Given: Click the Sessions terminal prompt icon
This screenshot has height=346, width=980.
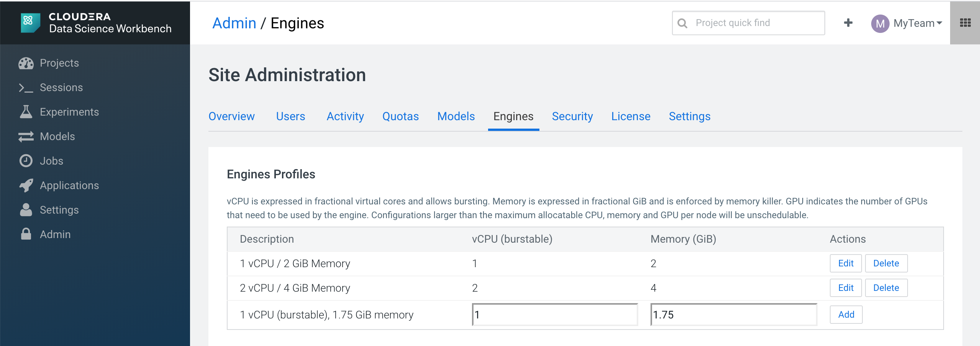Looking at the screenshot, I should pyautogui.click(x=26, y=88).
